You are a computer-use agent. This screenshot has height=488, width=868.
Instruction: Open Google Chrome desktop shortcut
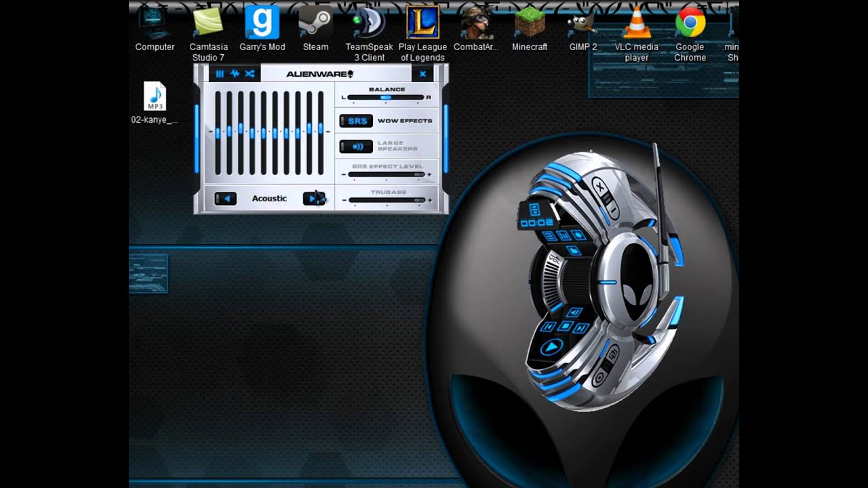coord(690,33)
